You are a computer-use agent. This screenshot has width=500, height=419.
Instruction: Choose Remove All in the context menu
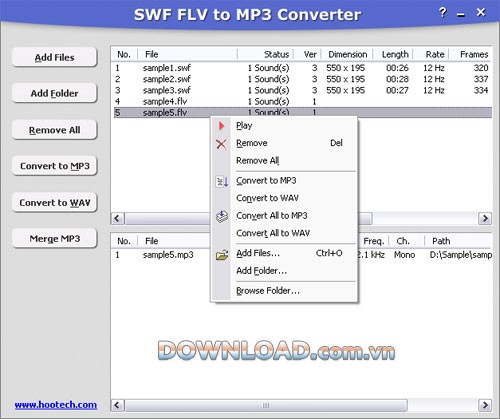[285, 161]
